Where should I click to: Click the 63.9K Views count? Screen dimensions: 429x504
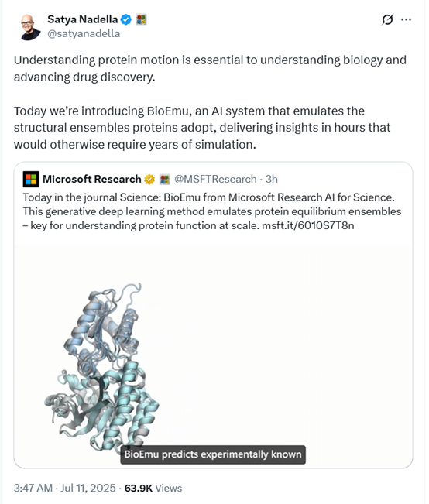point(153,488)
